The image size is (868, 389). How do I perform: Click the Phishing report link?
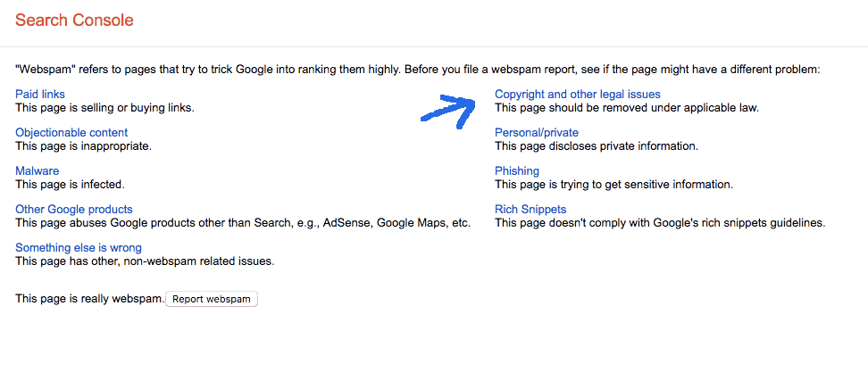pos(516,171)
